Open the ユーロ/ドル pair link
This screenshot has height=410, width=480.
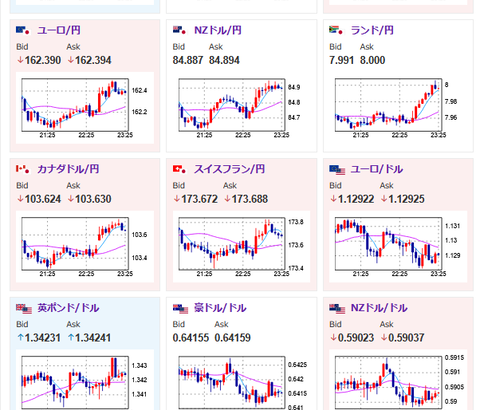coord(377,169)
